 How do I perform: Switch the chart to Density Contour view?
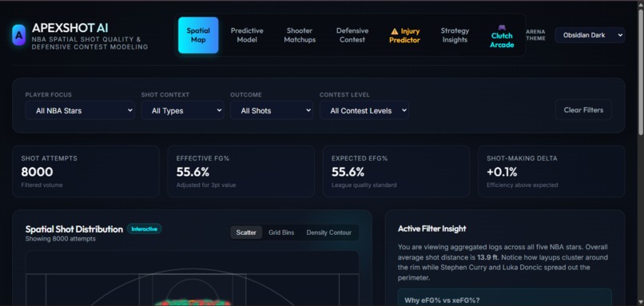[328, 232]
